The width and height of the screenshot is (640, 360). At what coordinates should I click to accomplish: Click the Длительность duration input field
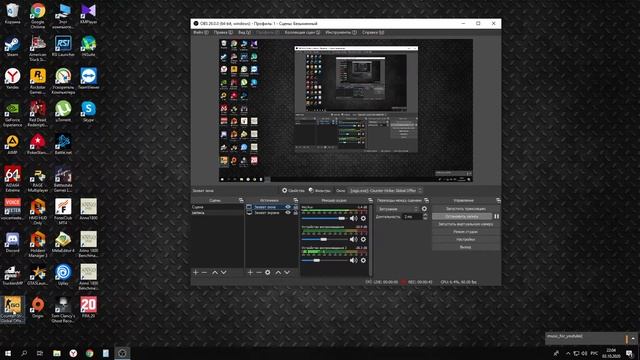pyautogui.click(x=412, y=217)
